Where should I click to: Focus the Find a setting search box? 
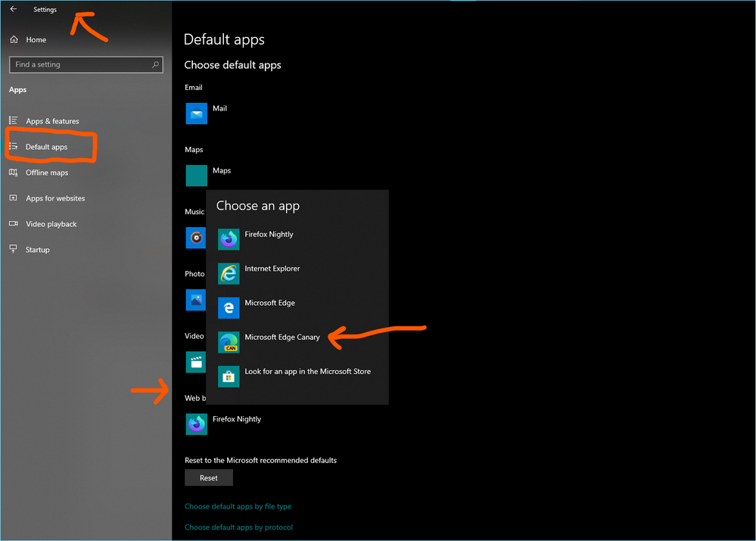[86, 64]
